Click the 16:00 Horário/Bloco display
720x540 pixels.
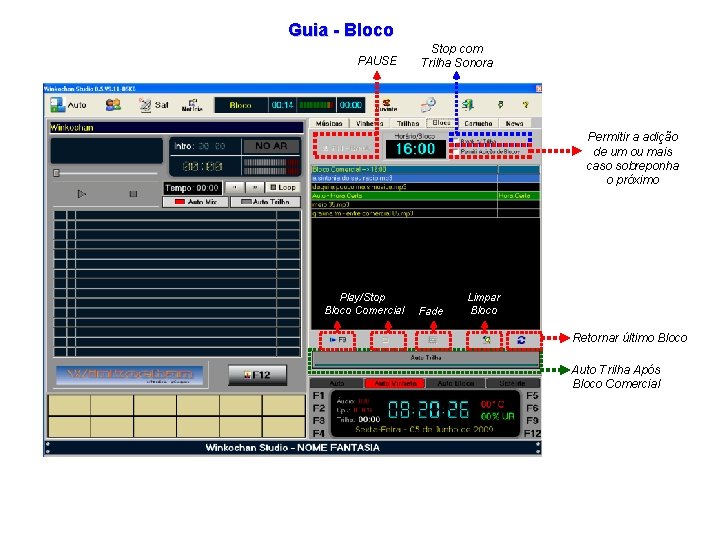[415, 149]
